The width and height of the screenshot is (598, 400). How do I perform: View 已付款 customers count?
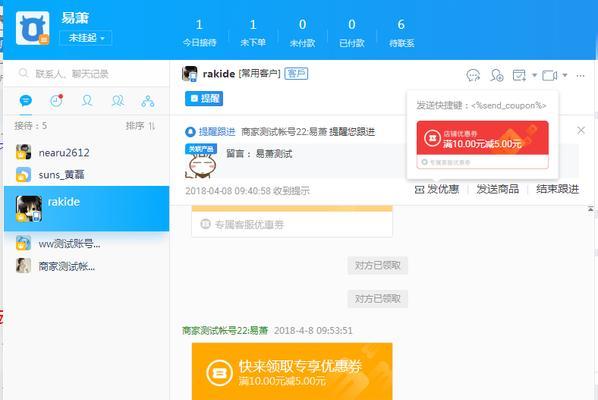[352, 34]
